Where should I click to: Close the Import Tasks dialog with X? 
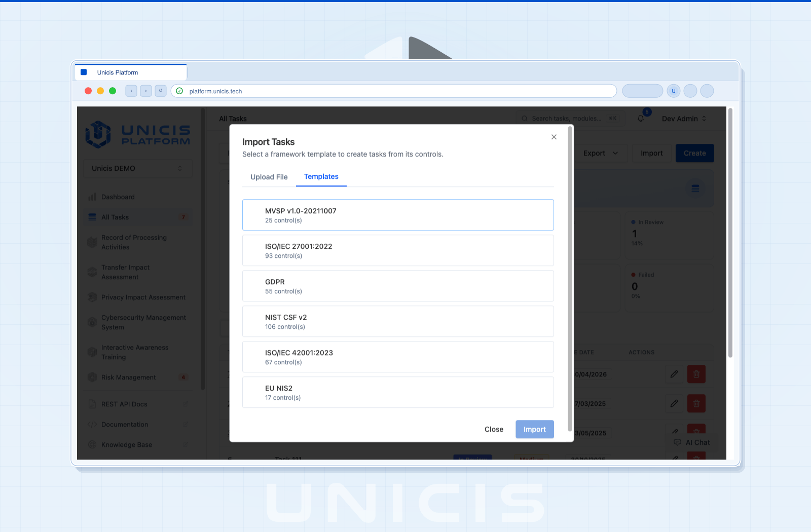tap(554, 137)
